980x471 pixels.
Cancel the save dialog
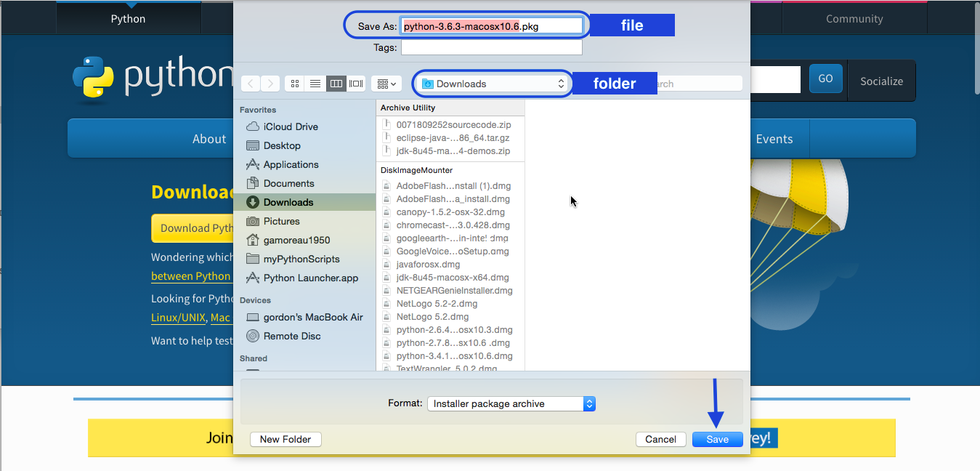coord(661,439)
